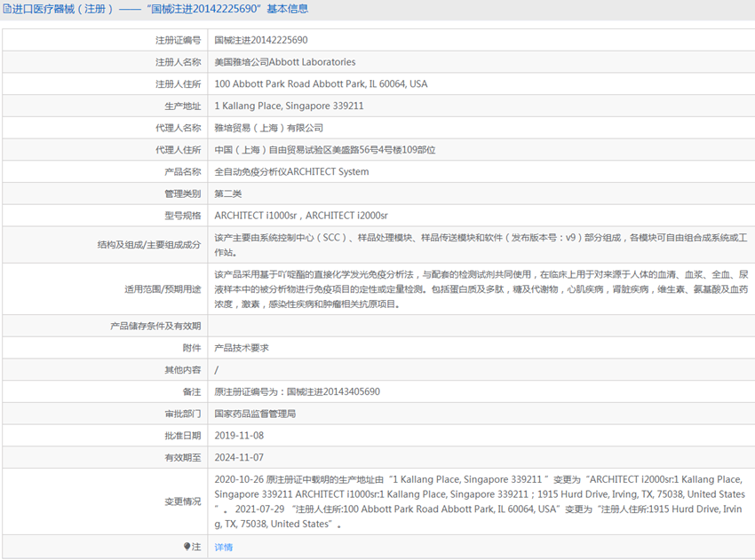Click the 变更情况 label
This screenshot has height=560, width=755.
click(182, 501)
